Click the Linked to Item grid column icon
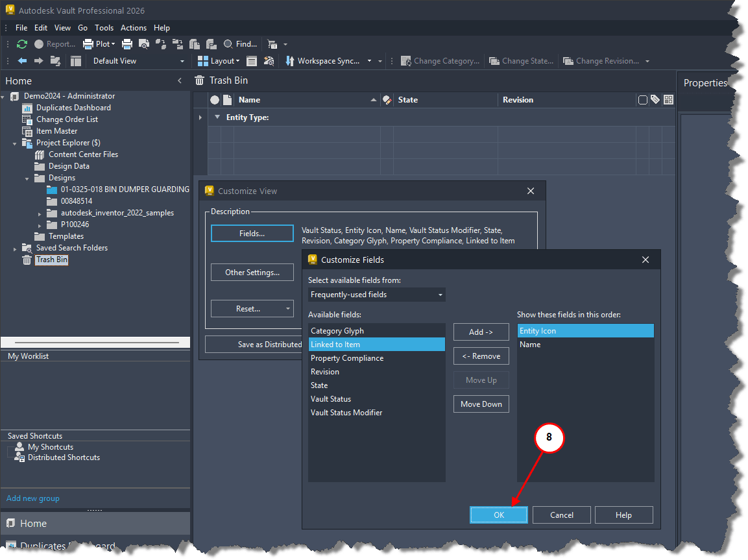The width and height of the screenshot is (748, 560). point(668,100)
